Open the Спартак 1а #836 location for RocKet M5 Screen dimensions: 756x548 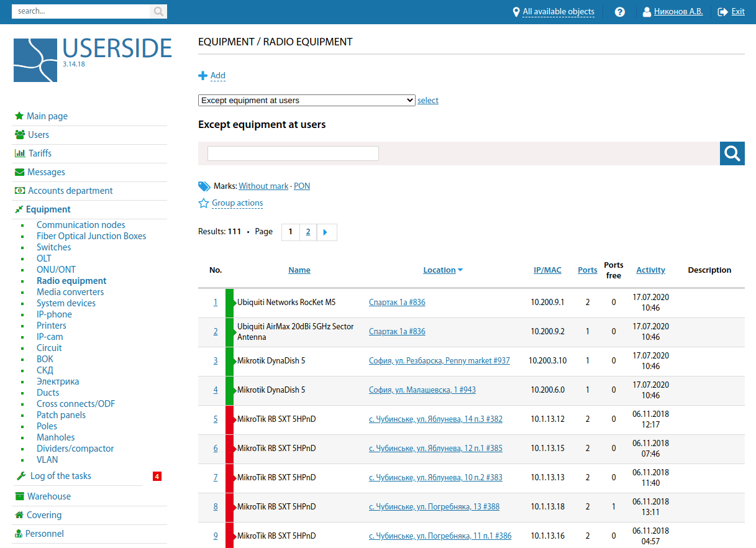pos(397,303)
